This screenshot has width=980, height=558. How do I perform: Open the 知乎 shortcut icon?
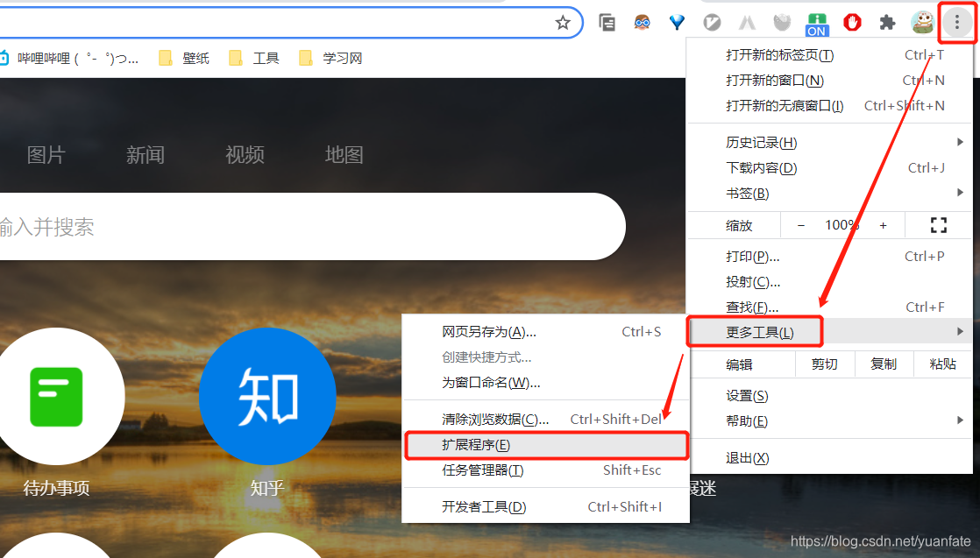click(267, 397)
